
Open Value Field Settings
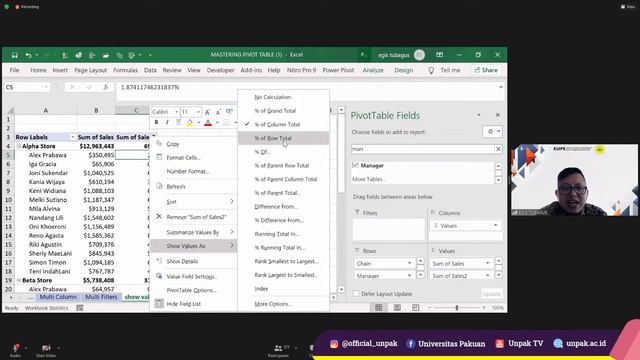(x=192, y=276)
